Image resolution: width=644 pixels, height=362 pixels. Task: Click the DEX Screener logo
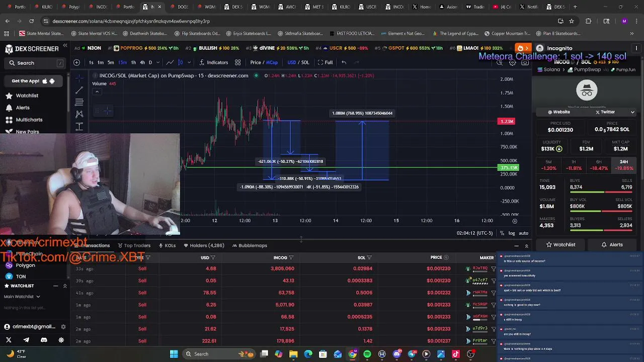pyautogui.click(x=32, y=49)
